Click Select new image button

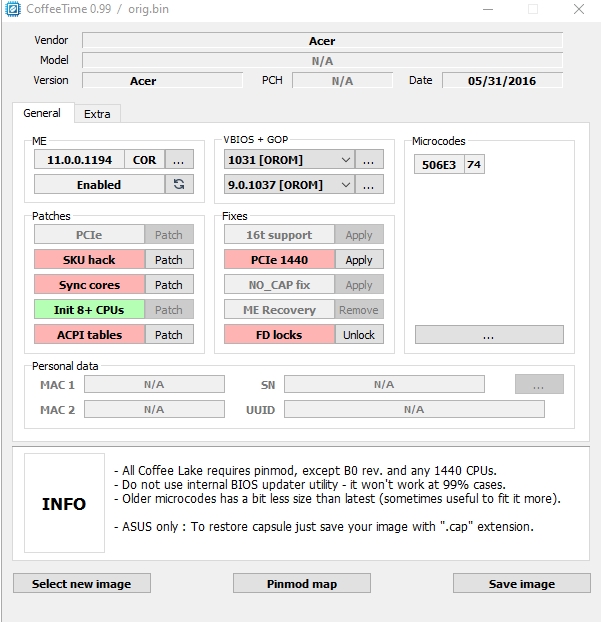coord(82,583)
